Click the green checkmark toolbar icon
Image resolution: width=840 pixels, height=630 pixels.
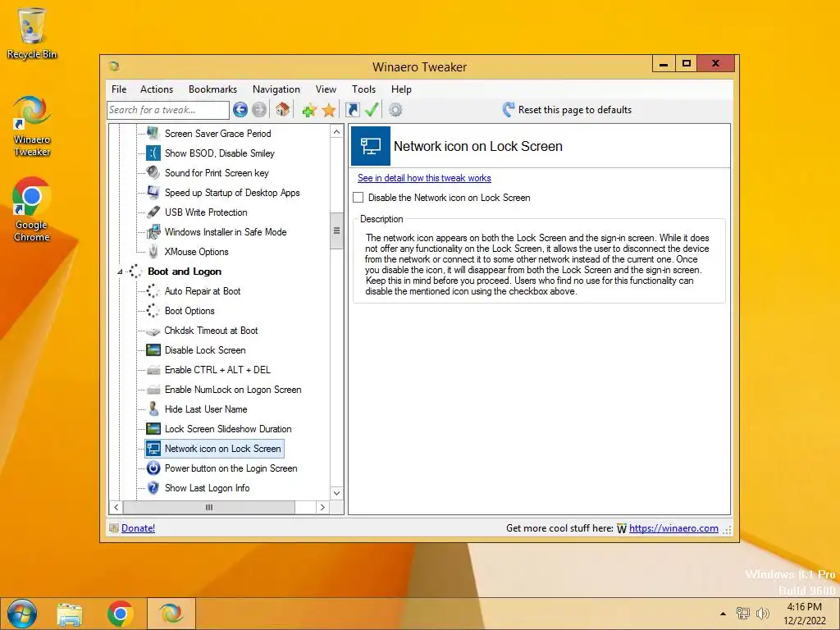tap(372, 110)
